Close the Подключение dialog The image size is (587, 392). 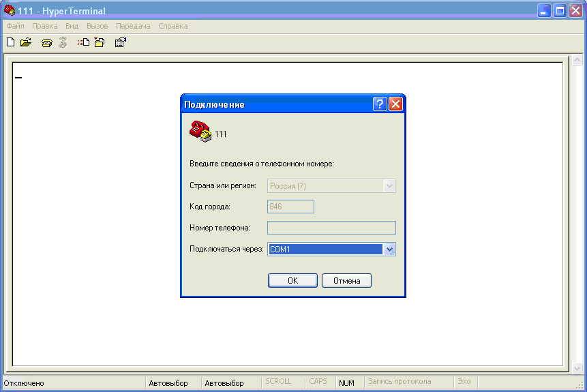pos(395,104)
